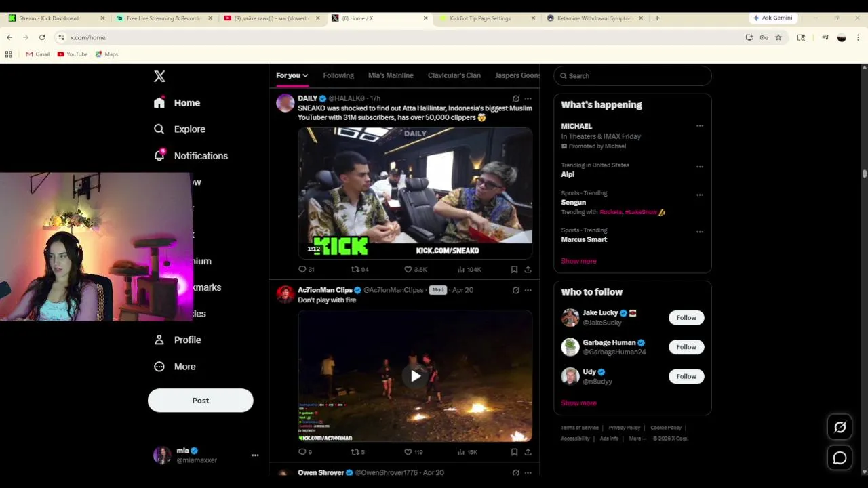Open Privacy Policy link
This screenshot has width=868, height=488.
tap(625, 428)
